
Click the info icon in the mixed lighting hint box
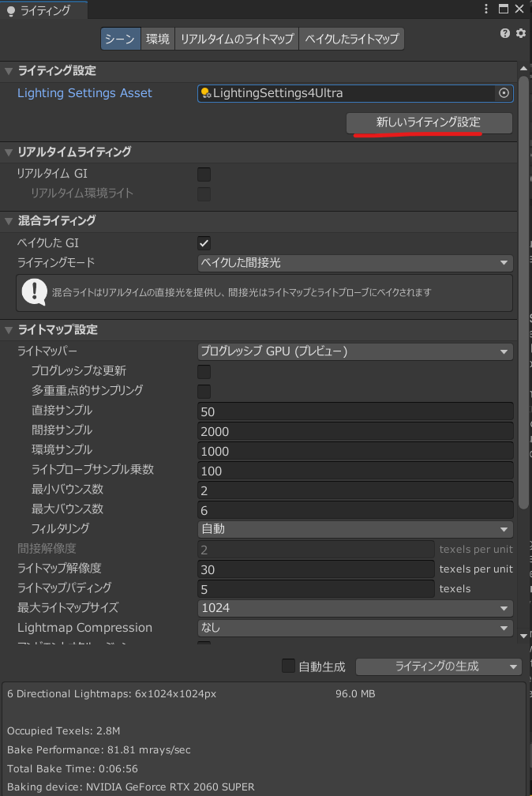(x=34, y=292)
